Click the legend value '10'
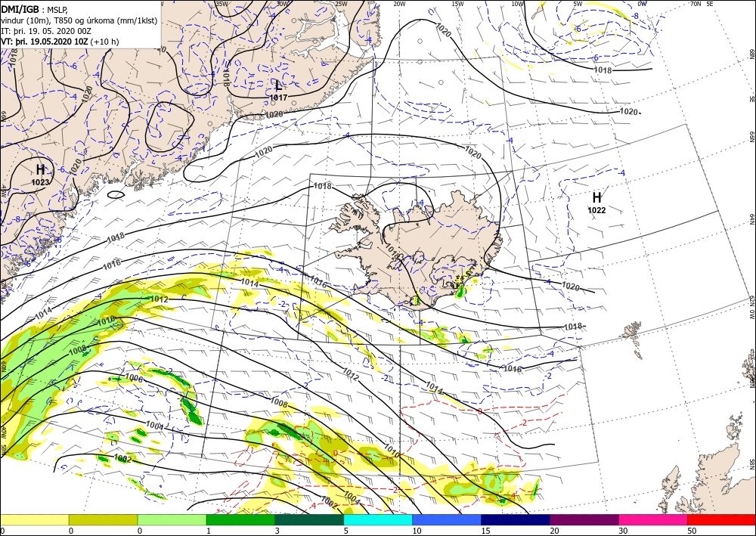The image size is (756, 536). click(417, 531)
